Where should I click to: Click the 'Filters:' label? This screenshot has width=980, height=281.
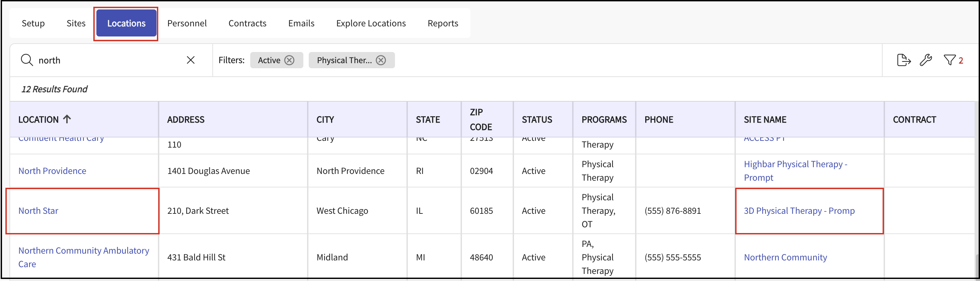click(x=231, y=60)
